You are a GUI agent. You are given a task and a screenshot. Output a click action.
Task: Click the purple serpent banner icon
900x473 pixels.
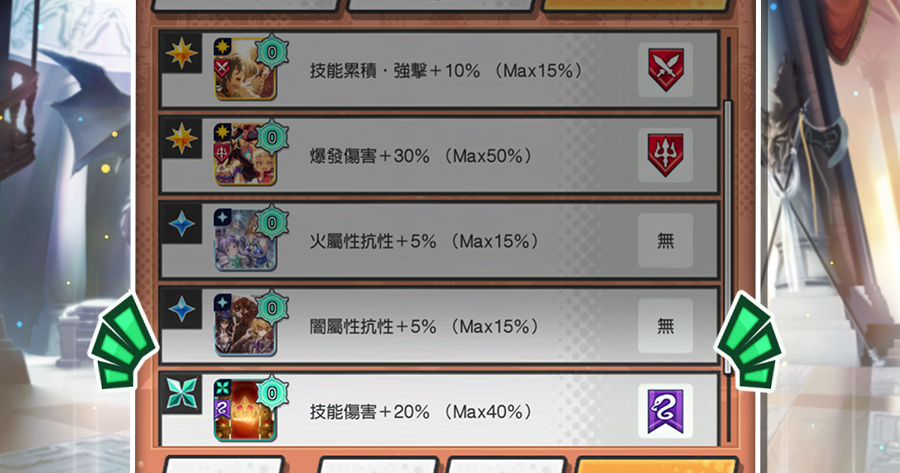(x=665, y=412)
